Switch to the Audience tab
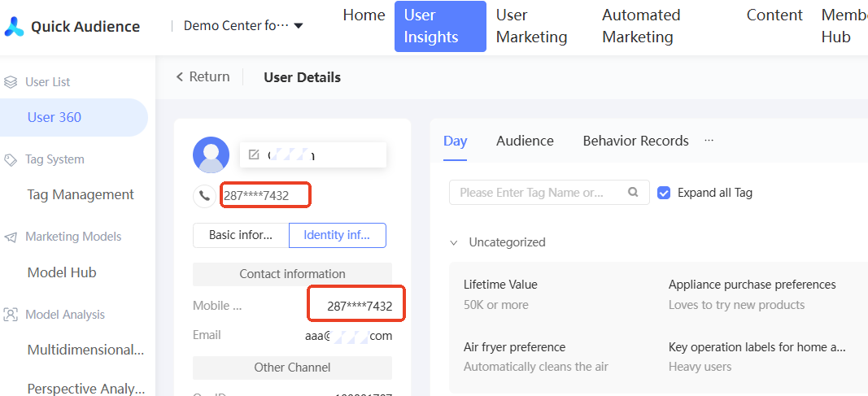The width and height of the screenshot is (868, 396). click(525, 141)
